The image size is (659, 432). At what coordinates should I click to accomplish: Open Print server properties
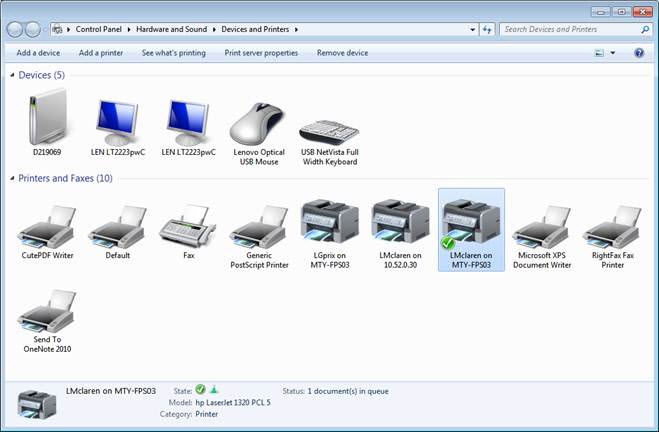coord(261,52)
